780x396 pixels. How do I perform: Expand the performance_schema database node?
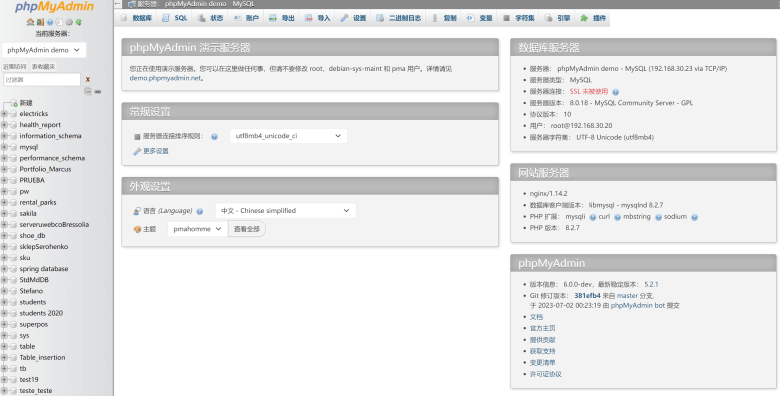point(4,158)
